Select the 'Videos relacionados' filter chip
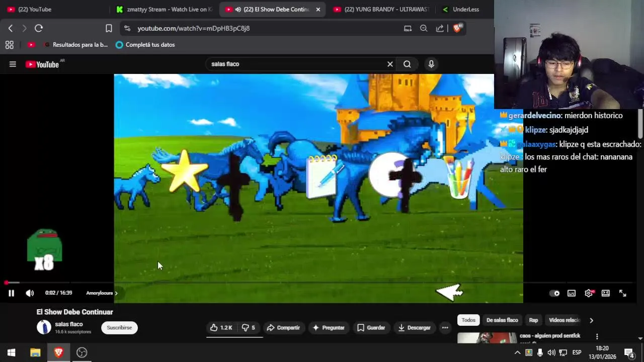Image resolution: width=644 pixels, height=362 pixels. (564, 320)
